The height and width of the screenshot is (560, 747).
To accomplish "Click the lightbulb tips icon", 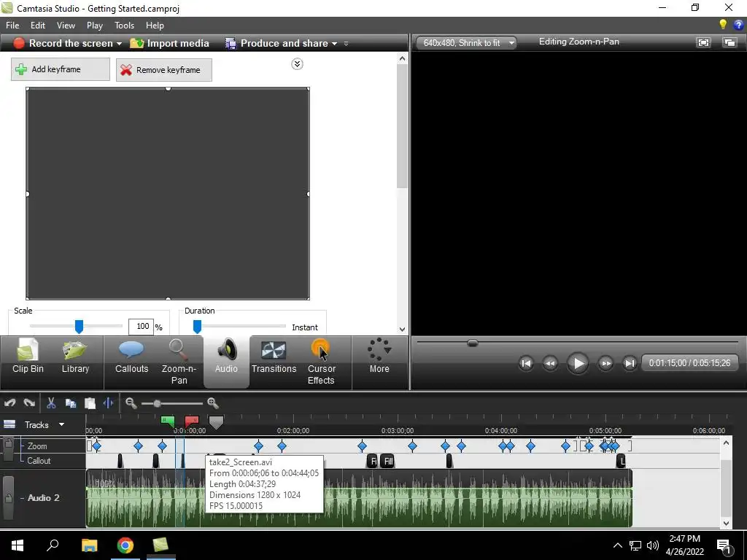I will [x=723, y=25].
